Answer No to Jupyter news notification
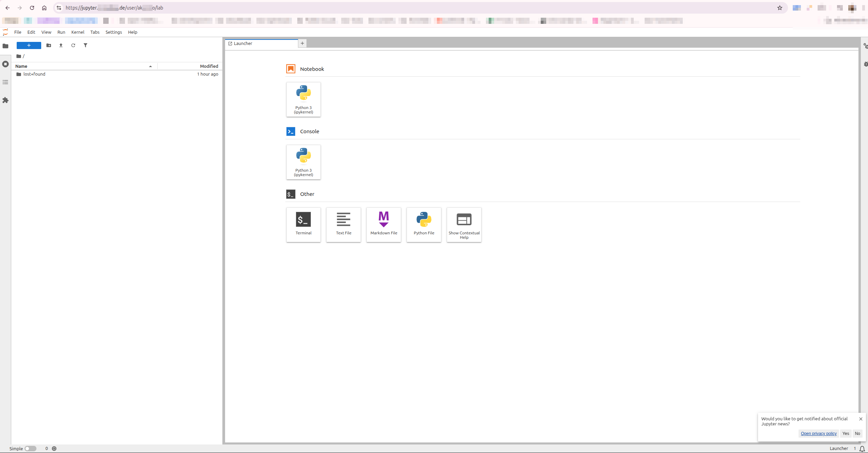Viewport: 868px width, 453px height. pyautogui.click(x=857, y=434)
